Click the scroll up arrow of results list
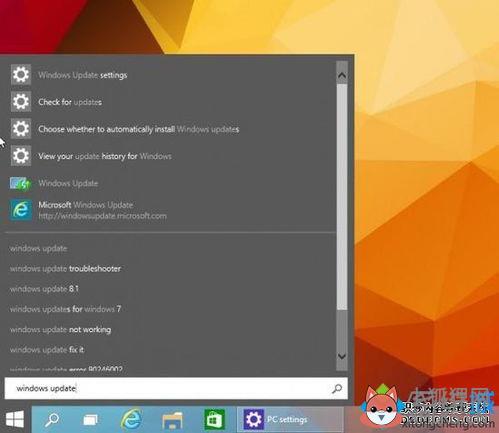The width and height of the screenshot is (499, 433). coord(342,75)
